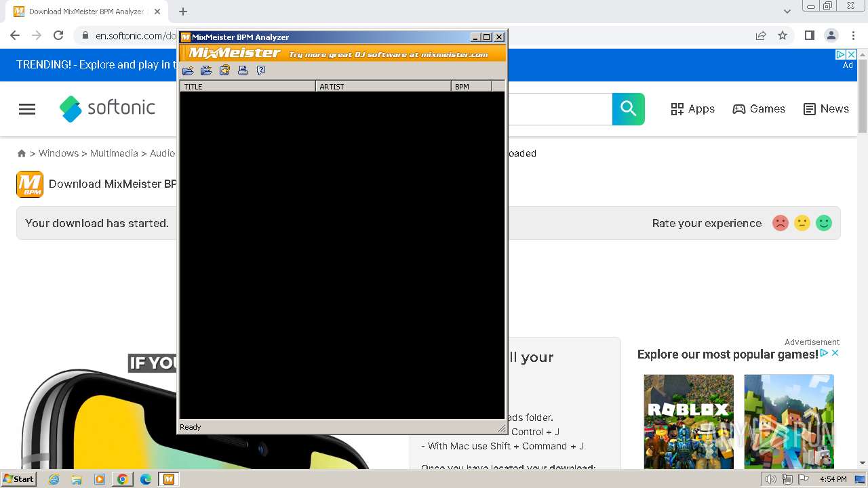Open MixMeister help icon

pos(261,70)
